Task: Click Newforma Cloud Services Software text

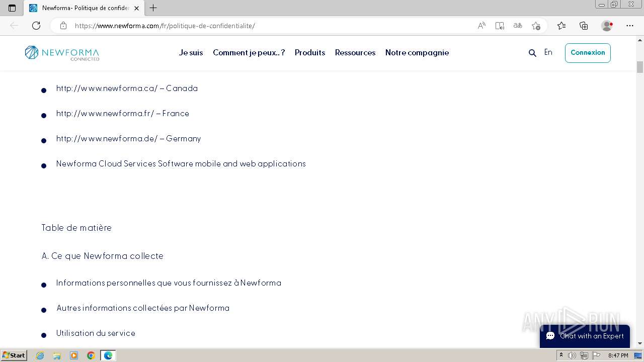Action: coord(181,163)
